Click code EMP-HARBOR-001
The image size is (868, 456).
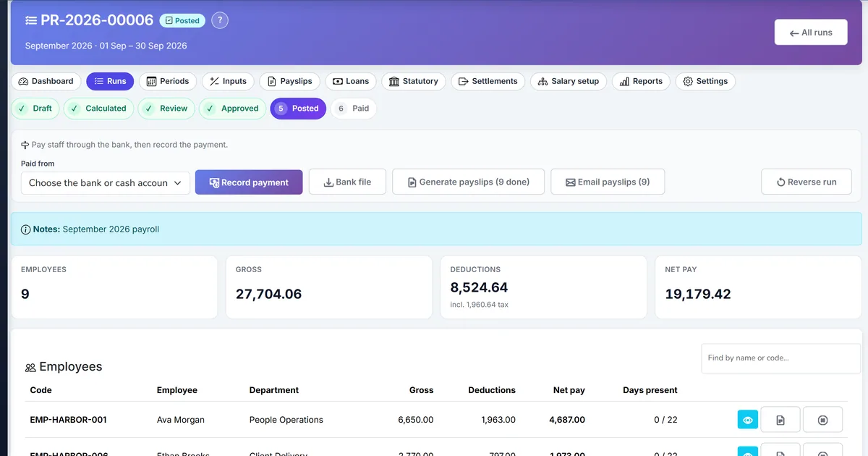(x=68, y=420)
